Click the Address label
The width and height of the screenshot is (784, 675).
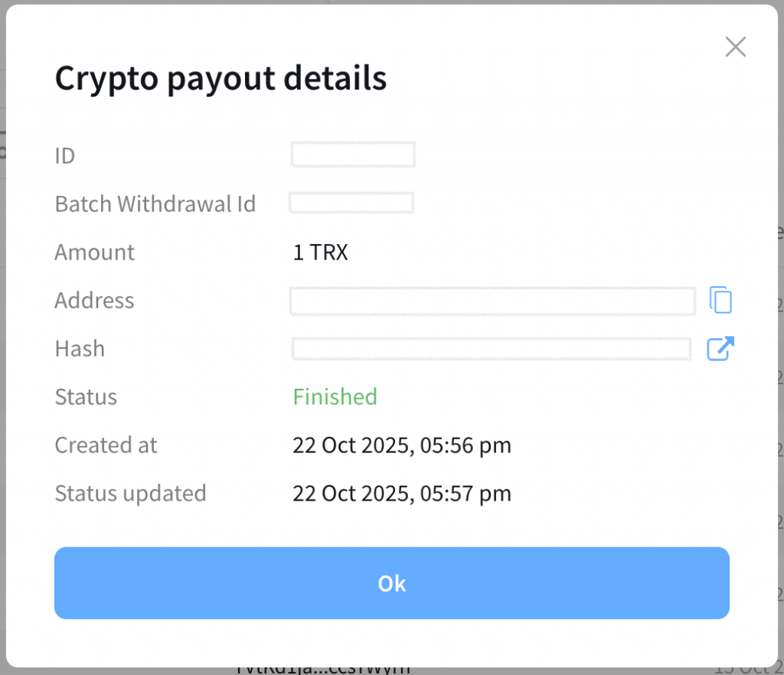coord(94,301)
